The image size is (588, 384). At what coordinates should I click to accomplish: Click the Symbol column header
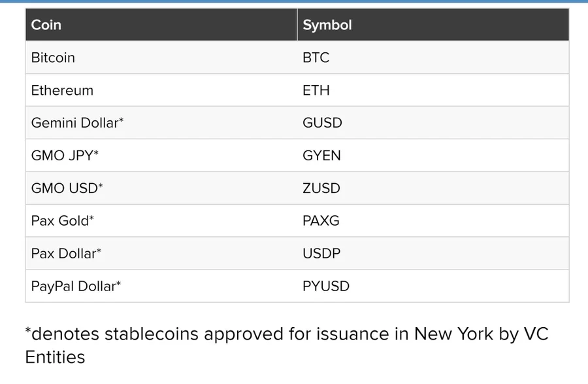[x=433, y=25]
